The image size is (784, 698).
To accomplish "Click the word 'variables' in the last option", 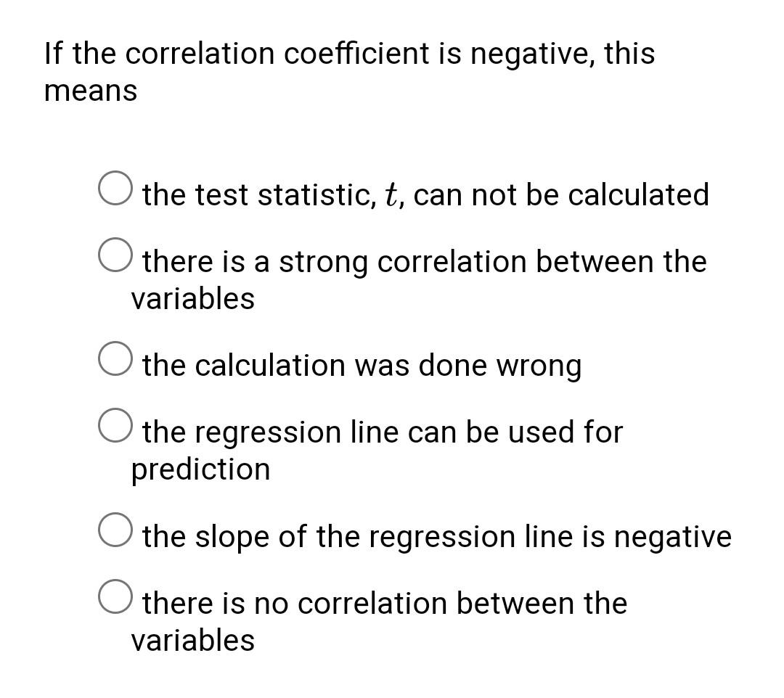I will point(192,639).
